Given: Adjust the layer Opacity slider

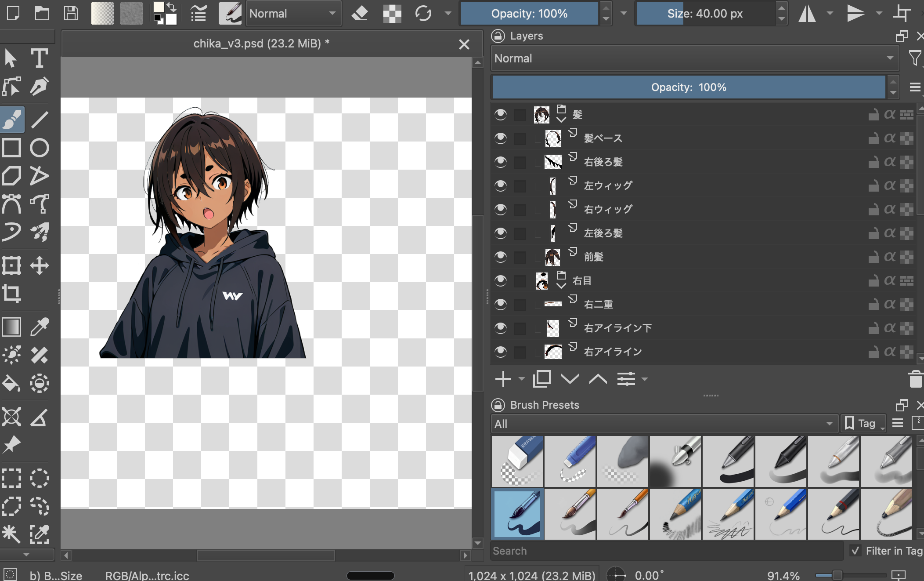Looking at the screenshot, I should click(x=689, y=87).
